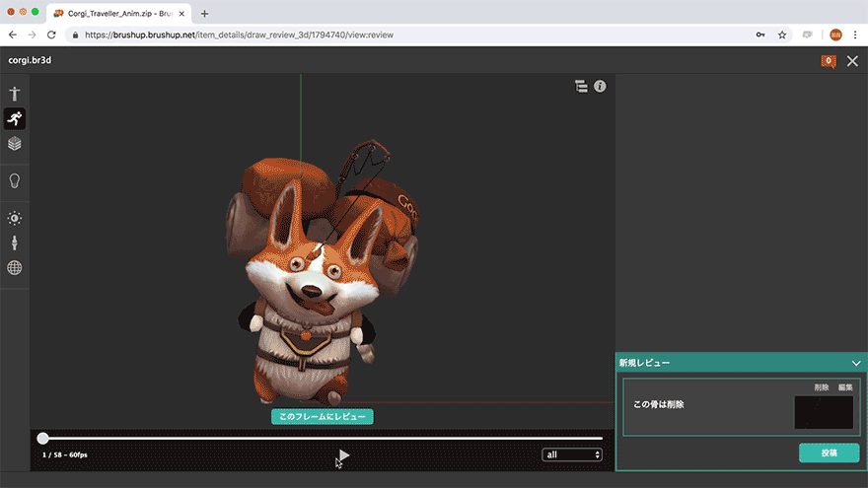Click the 新規レビュー panel header
The width and height of the screenshot is (868, 488).
(x=741, y=363)
